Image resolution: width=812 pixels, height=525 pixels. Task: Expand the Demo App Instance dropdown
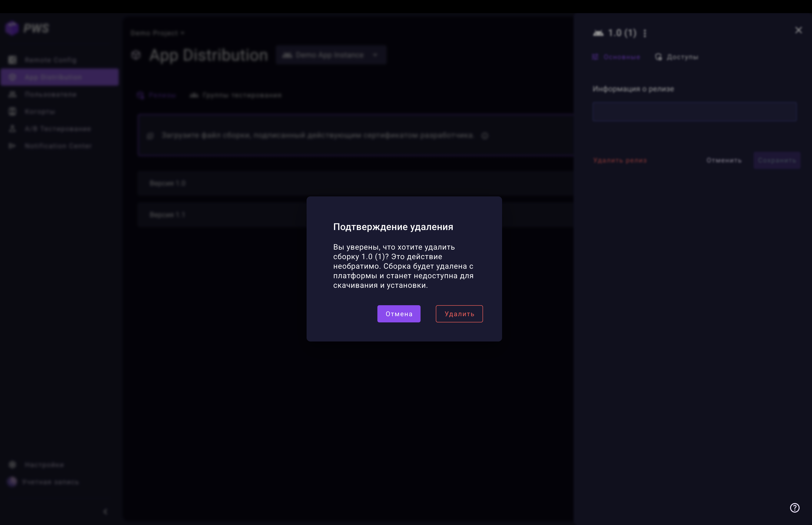[330, 55]
